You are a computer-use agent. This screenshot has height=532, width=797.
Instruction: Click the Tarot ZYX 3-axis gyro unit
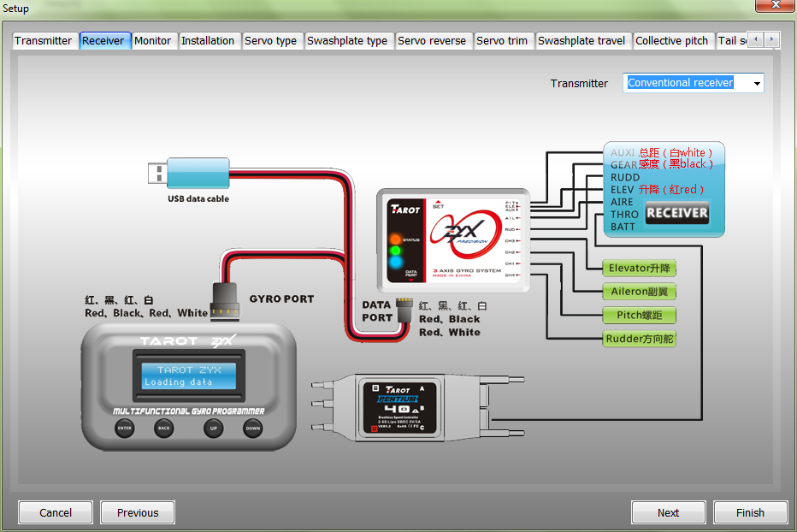452,240
